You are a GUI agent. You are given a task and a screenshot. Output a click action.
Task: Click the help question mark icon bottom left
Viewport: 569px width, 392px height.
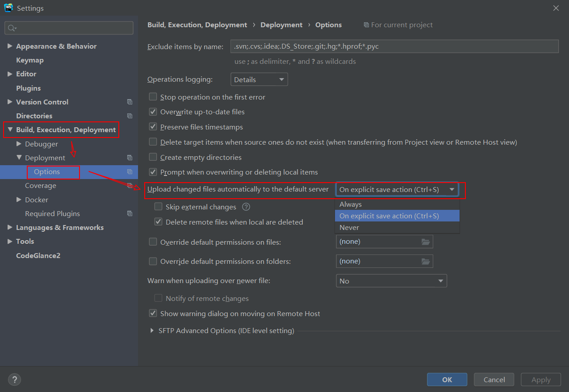tap(14, 379)
